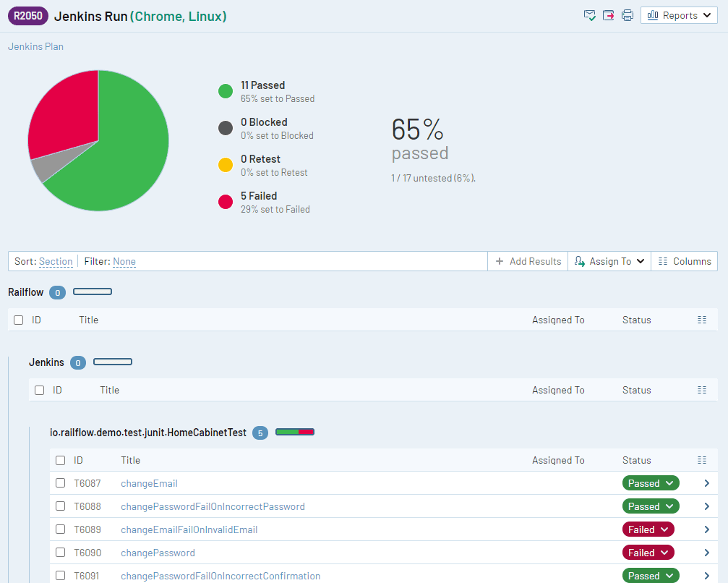
Task: Click the red Failed legend dot
Action: click(x=226, y=202)
